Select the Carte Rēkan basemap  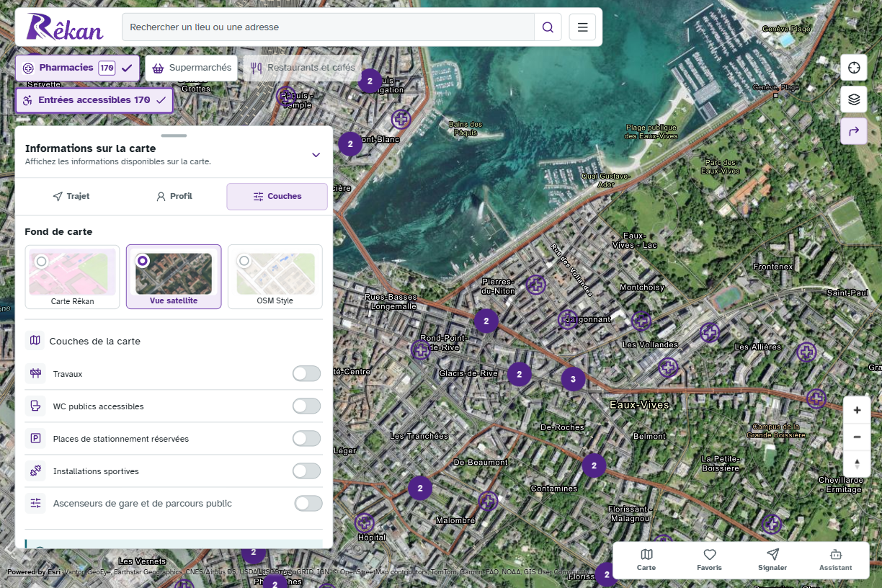[73, 277]
